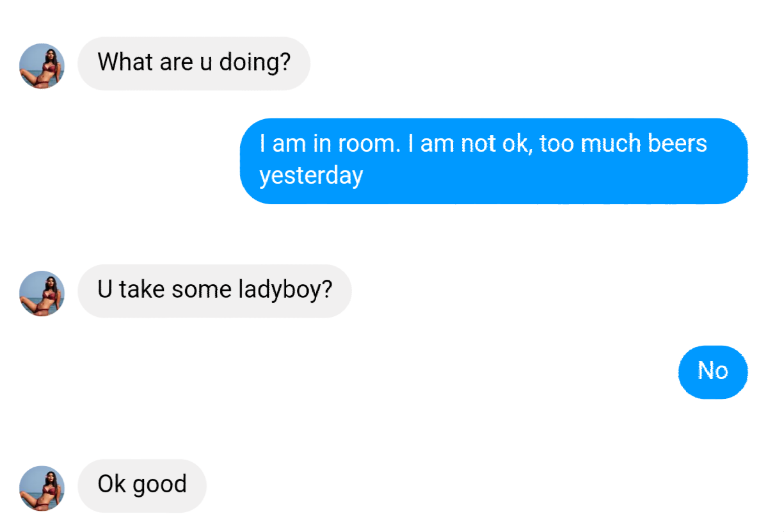
Task: Click the word "good" in the last message
Action: (159, 485)
